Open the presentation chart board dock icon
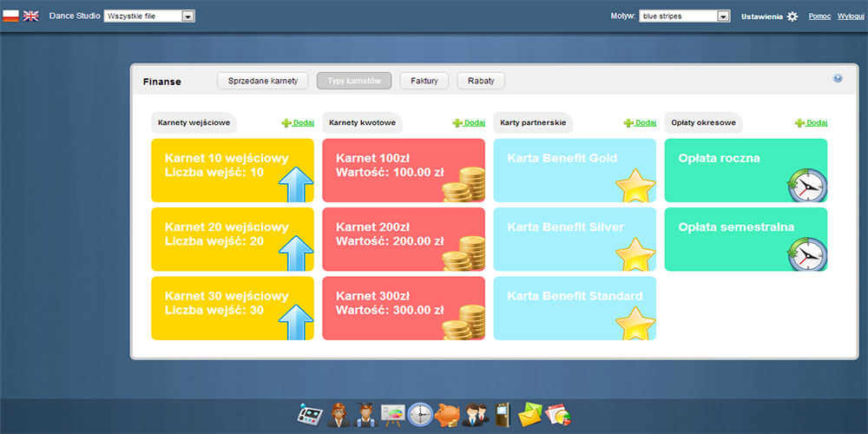Screen dimensions: 868x434 click(x=393, y=414)
